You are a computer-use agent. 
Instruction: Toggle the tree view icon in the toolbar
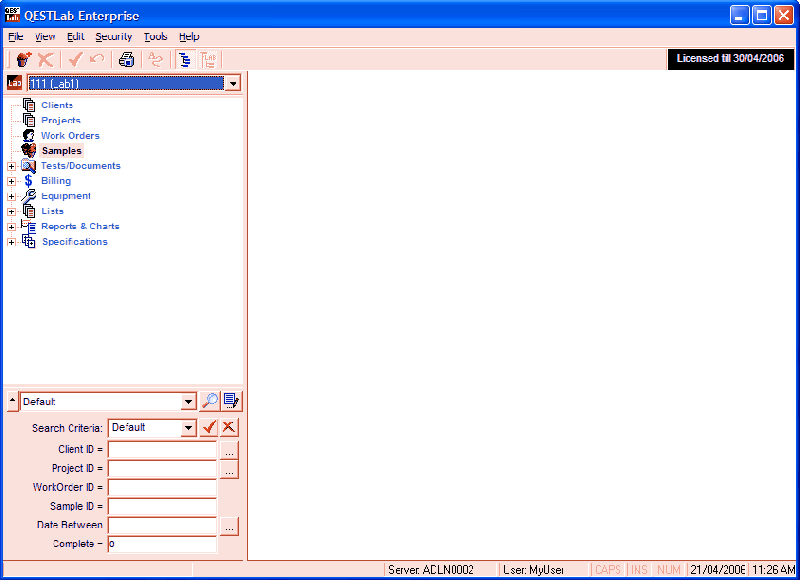pos(185,59)
